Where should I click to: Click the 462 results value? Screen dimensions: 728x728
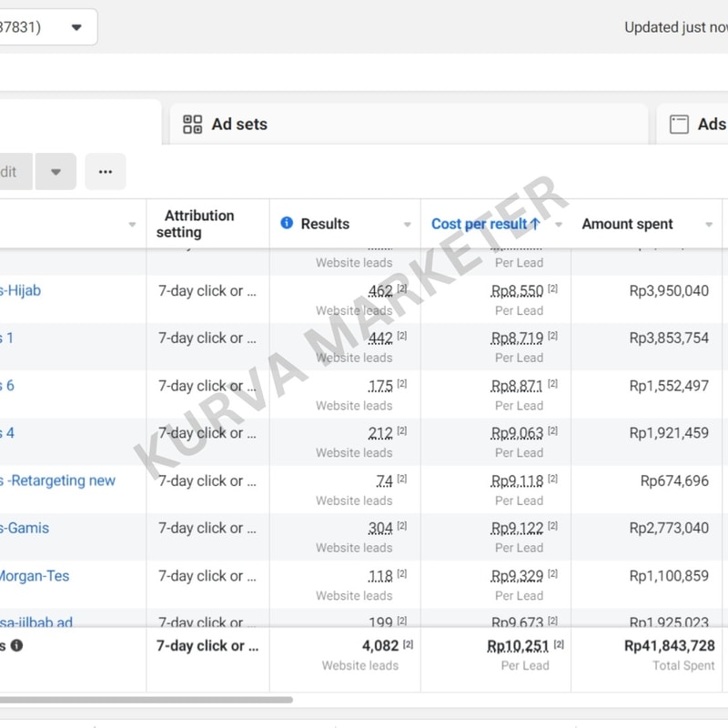click(380, 291)
